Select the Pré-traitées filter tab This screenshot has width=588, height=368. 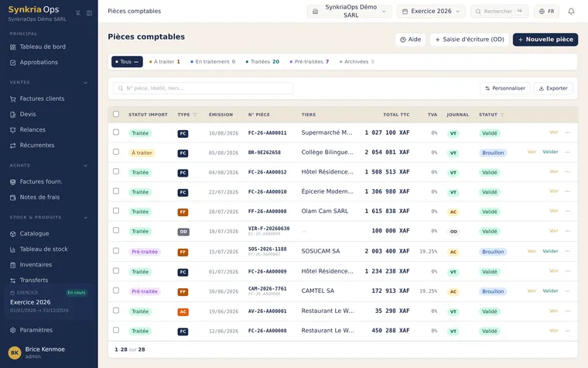(x=309, y=61)
